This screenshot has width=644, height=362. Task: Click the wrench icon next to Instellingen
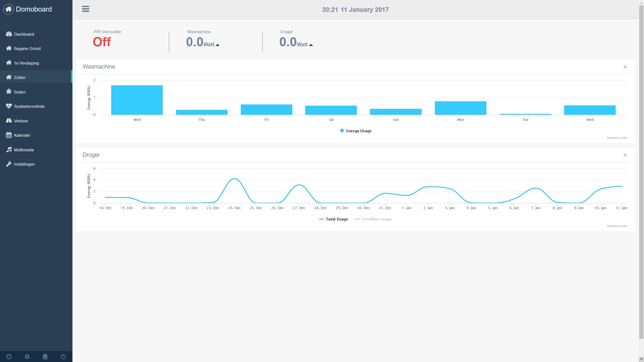(x=9, y=164)
